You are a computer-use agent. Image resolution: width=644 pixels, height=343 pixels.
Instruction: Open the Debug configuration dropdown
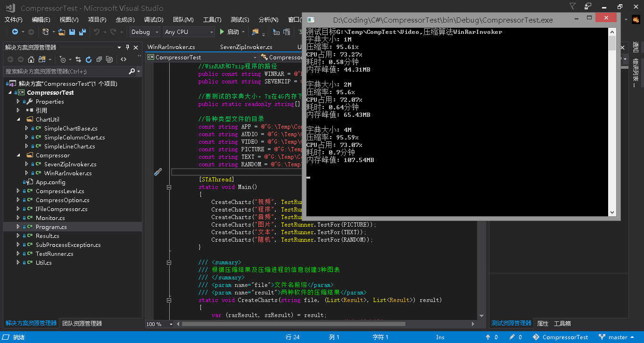coord(146,32)
